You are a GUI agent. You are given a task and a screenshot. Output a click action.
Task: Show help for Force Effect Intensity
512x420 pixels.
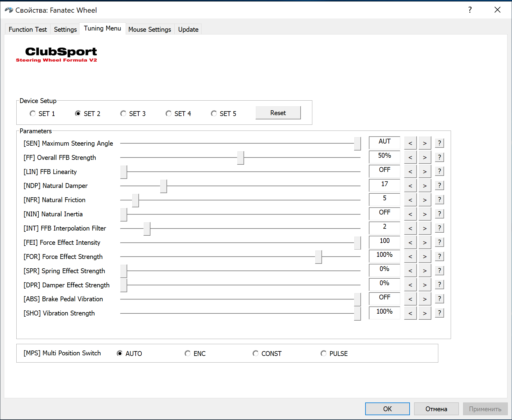[439, 242]
